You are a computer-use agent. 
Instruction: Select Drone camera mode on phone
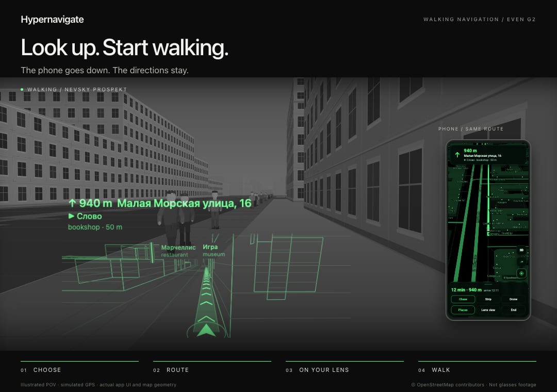[x=513, y=299]
